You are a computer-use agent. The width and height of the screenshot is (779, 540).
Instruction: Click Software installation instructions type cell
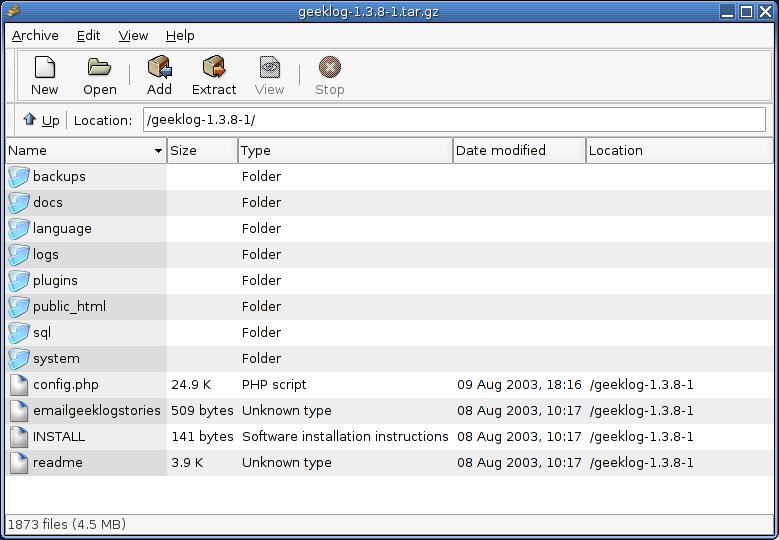(x=345, y=437)
